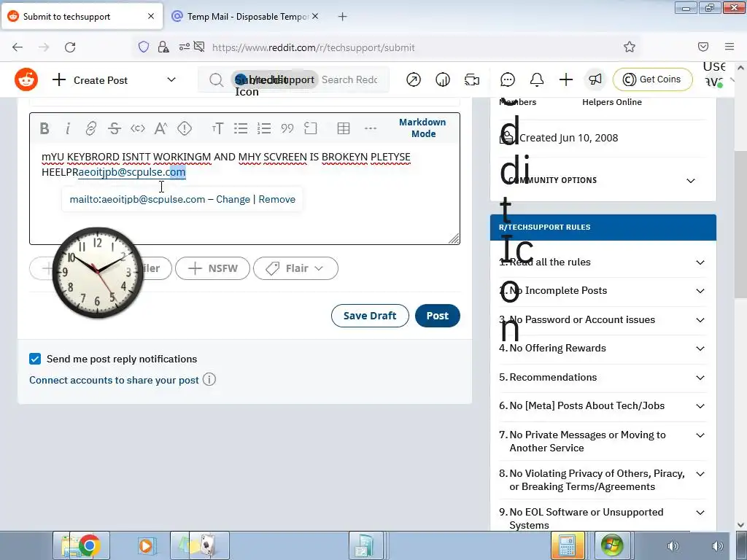Open Connect accounts to share your post

tap(114, 380)
